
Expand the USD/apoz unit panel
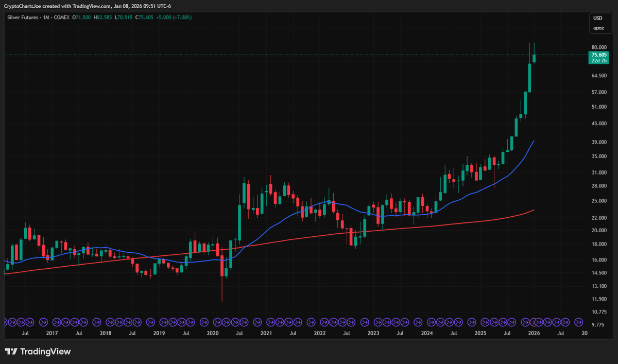[x=600, y=23]
